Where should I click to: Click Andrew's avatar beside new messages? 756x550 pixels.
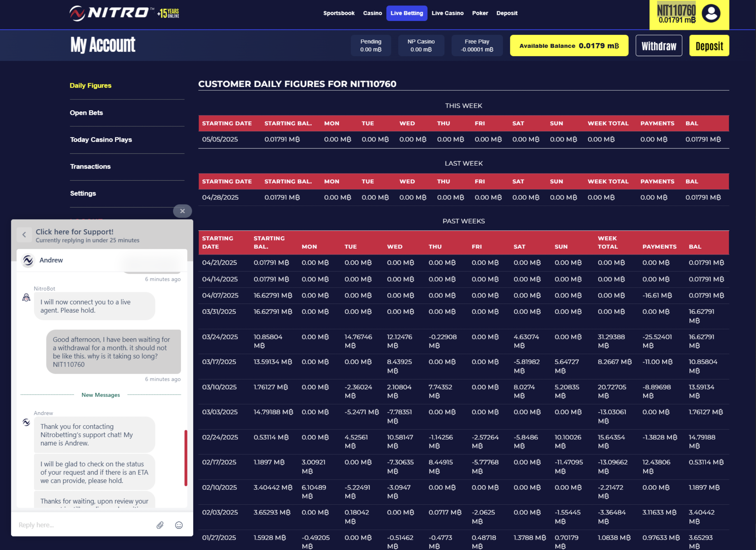pos(26,422)
